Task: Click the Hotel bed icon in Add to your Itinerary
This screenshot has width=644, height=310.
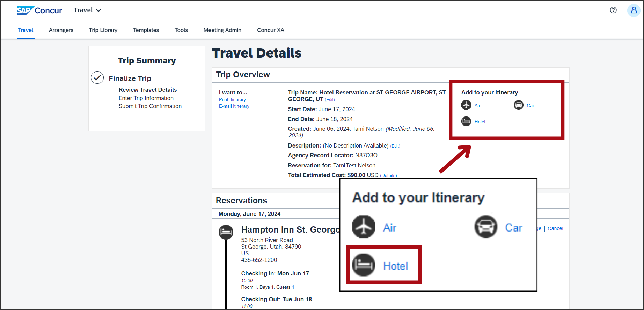Action: [466, 121]
